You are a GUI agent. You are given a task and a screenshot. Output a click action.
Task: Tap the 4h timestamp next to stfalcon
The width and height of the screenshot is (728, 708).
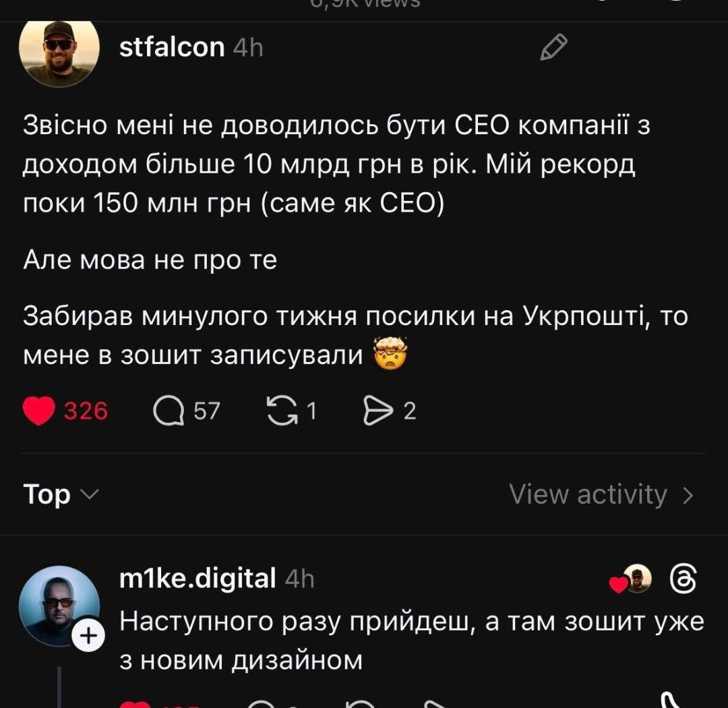coord(247,48)
